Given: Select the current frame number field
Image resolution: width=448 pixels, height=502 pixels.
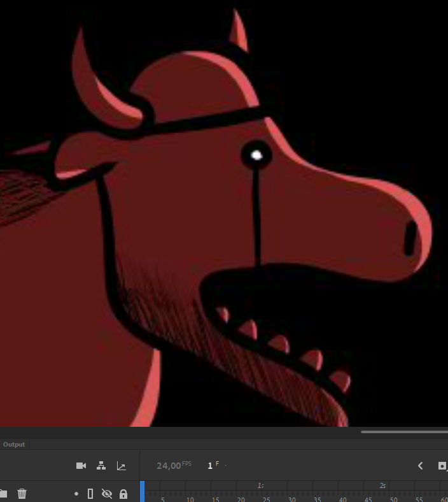Looking at the screenshot, I should coord(210,466).
